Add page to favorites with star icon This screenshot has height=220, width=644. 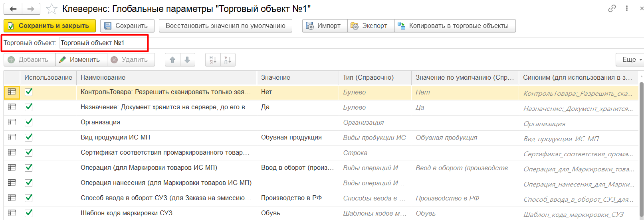pyautogui.click(x=52, y=9)
